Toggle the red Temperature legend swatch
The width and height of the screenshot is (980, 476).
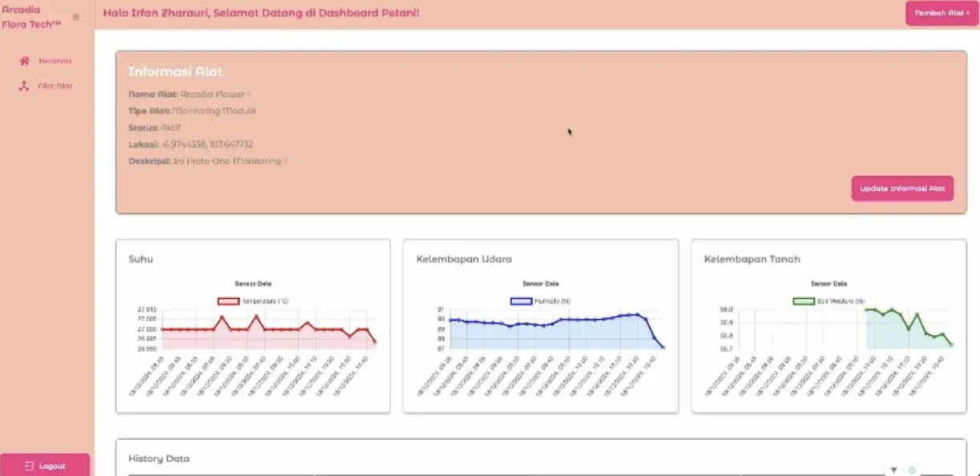click(x=228, y=301)
